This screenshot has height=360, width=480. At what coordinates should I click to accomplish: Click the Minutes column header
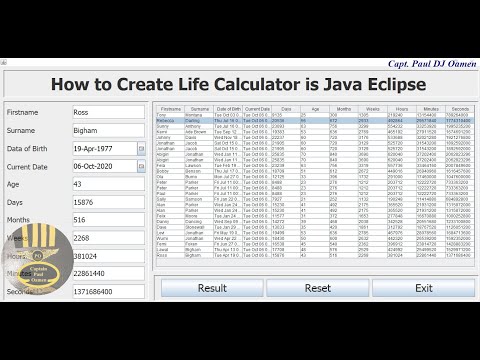[431, 109]
